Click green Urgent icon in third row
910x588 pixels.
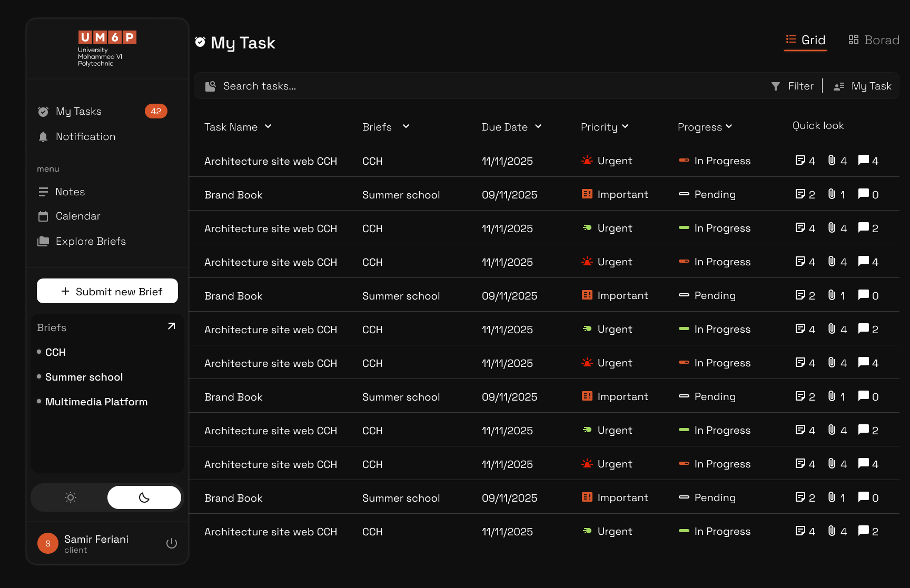(x=587, y=227)
